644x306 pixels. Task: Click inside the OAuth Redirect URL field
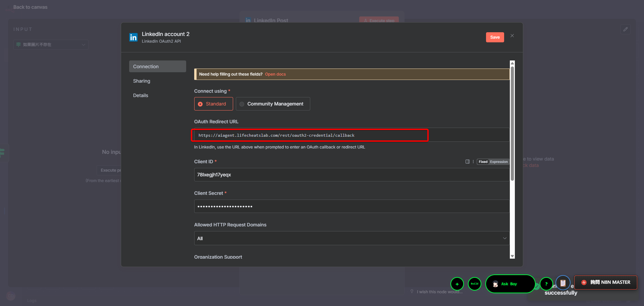coord(310,135)
